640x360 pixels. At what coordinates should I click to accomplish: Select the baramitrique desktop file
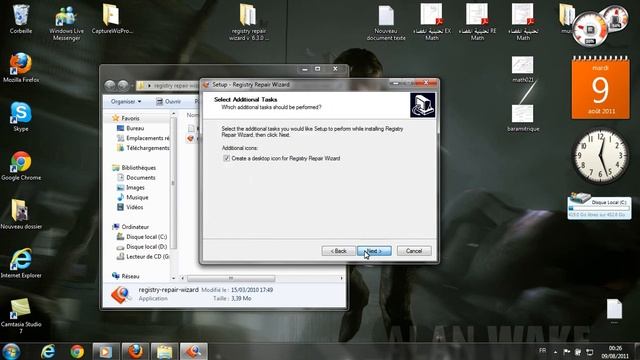click(x=523, y=118)
